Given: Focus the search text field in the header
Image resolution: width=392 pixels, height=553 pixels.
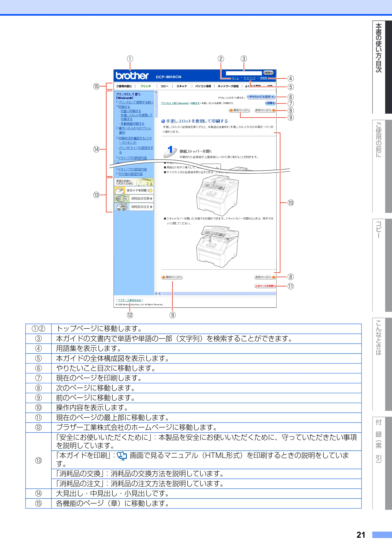Looking at the screenshot, I should (x=244, y=73).
